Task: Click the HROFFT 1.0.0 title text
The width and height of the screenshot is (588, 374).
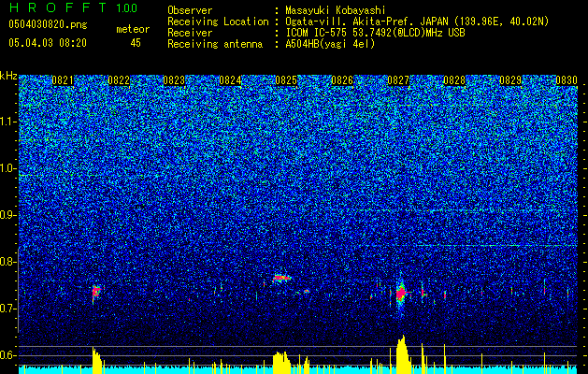Action: point(74,7)
